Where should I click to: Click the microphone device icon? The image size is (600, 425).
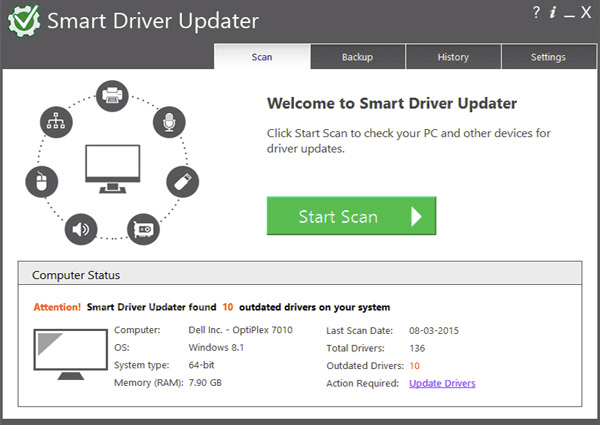click(169, 122)
